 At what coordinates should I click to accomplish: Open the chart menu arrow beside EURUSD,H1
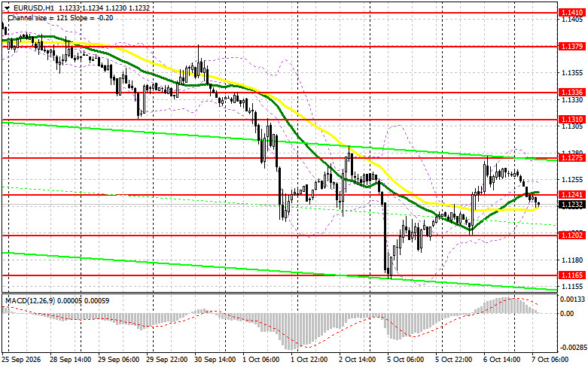click(x=7, y=8)
